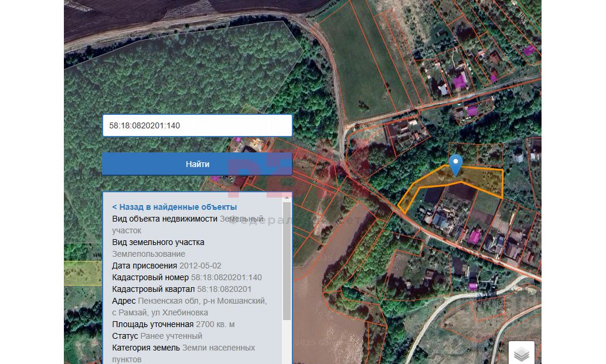Screen dimensions: 606x364
Task: Go back via Назад в найденные объекты
Action: click(x=174, y=207)
